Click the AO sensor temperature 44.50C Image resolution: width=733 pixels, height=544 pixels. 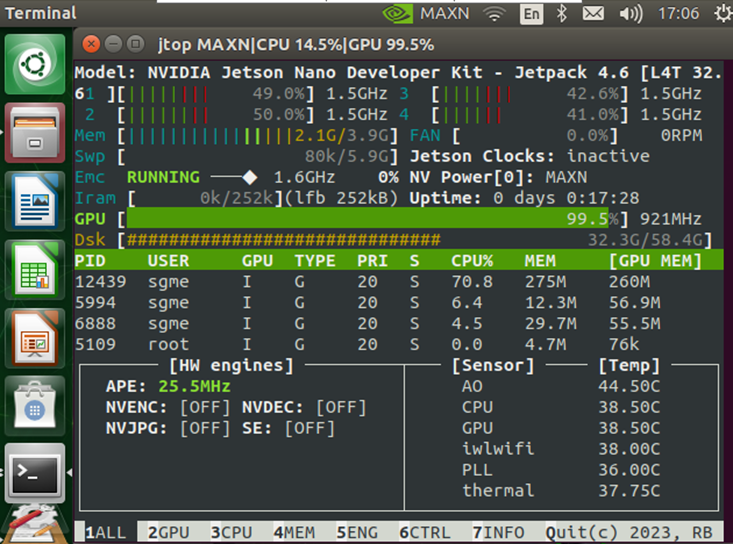629,387
